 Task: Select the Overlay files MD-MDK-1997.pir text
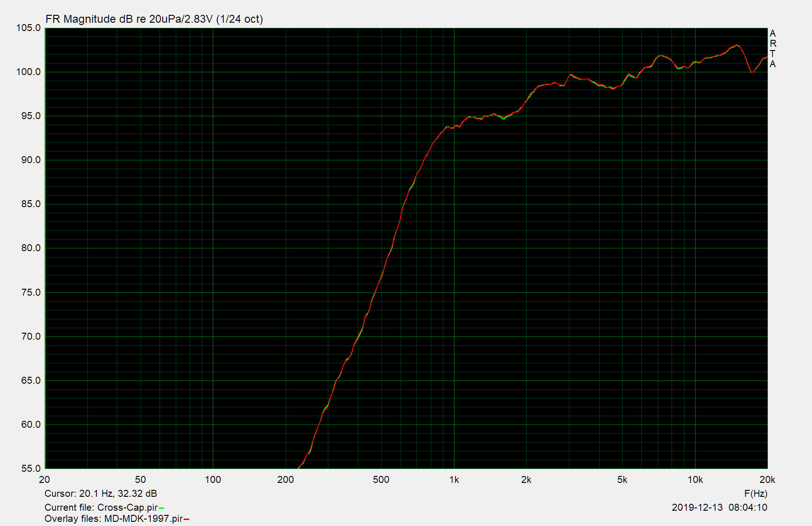coord(114,519)
